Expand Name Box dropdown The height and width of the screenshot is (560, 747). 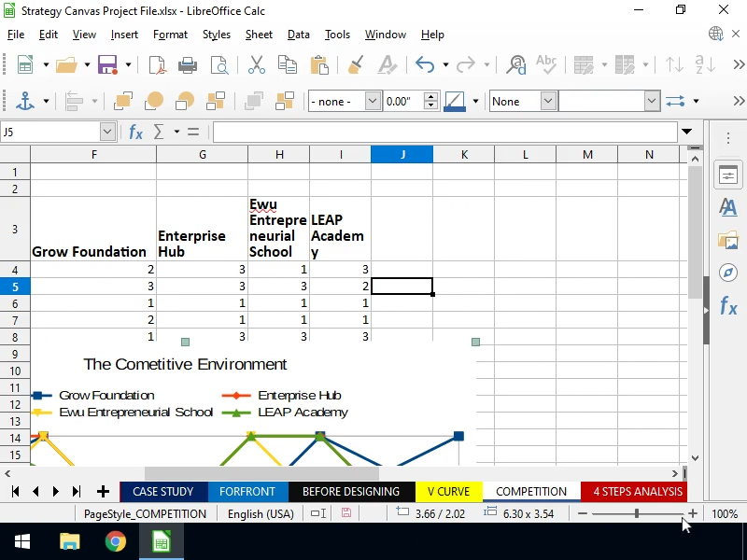coord(107,132)
